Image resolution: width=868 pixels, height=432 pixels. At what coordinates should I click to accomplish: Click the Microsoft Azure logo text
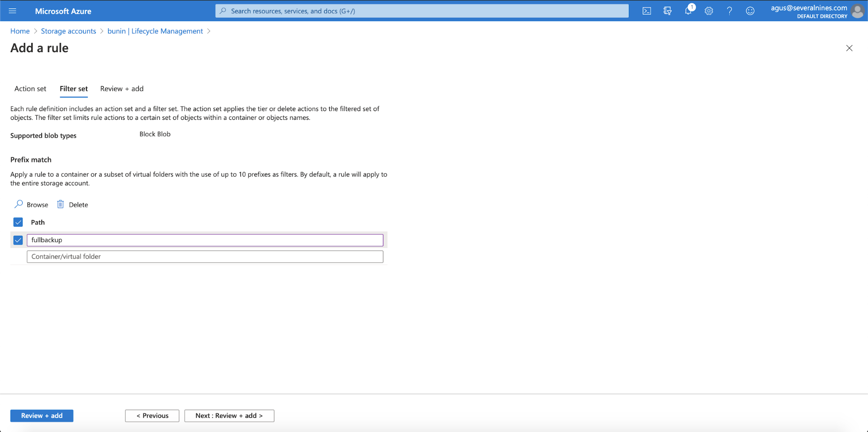click(63, 11)
